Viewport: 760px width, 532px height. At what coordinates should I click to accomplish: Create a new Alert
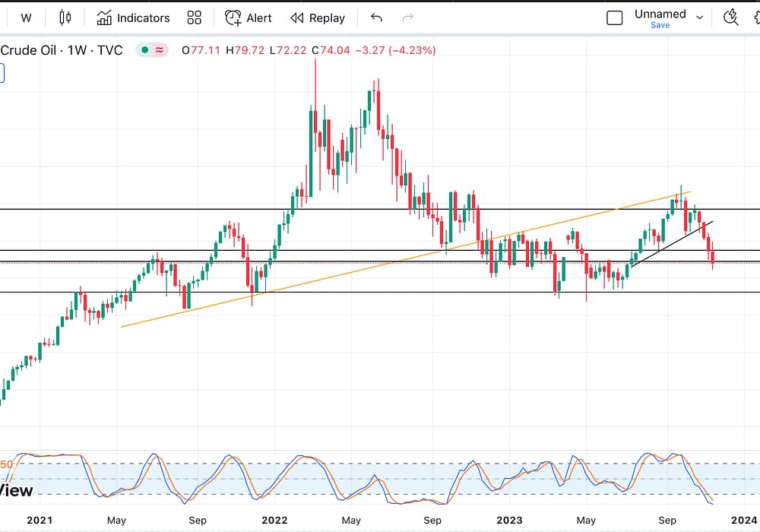248,17
